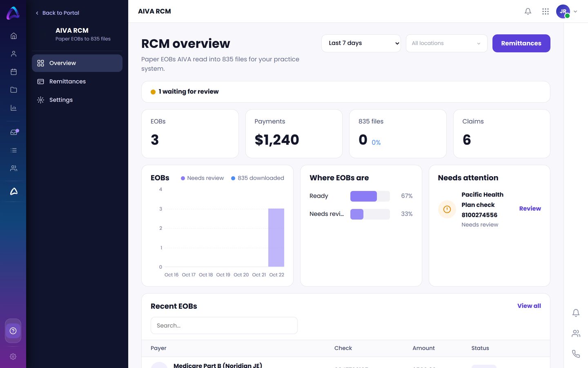Screen dimensions: 588x368
Task: Click the Claims stat card
Action: 502,134
